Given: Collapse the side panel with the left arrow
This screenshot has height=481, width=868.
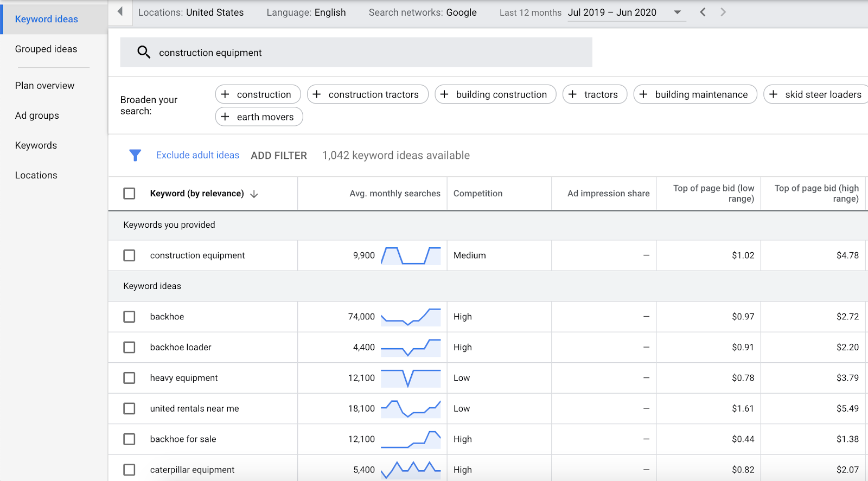Looking at the screenshot, I should pyautogui.click(x=120, y=12).
